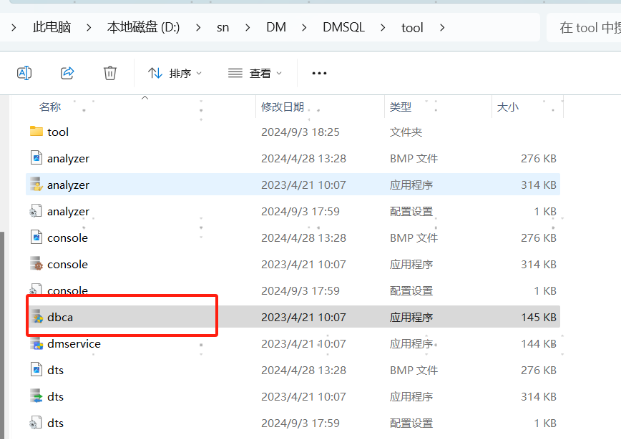Click the folder name tool in the list
The width and height of the screenshot is (626, 439).
pyautogui.click(x=58, y=132)
